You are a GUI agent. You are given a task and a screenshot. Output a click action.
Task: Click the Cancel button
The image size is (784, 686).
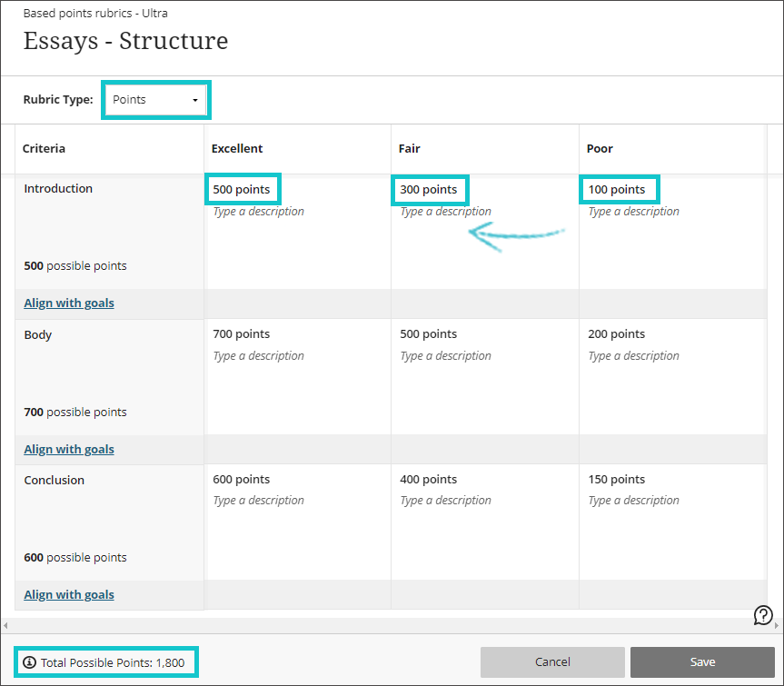(552, 661)
